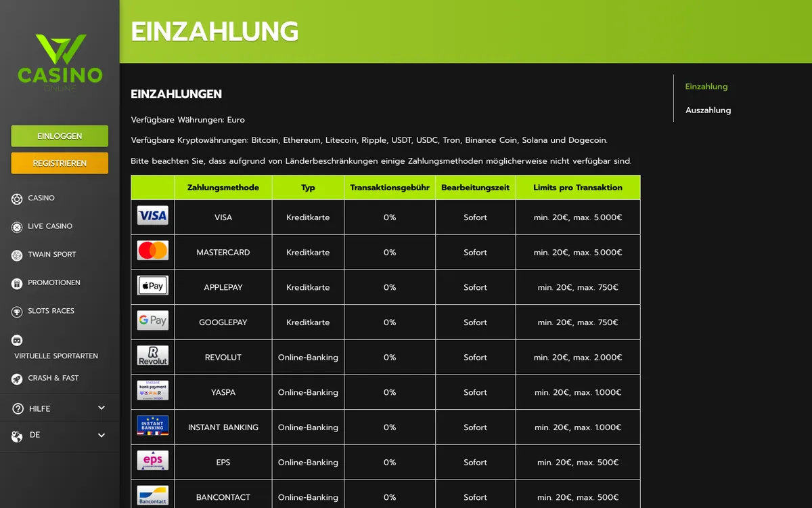Click the Live Casino icon

(17, 228)
